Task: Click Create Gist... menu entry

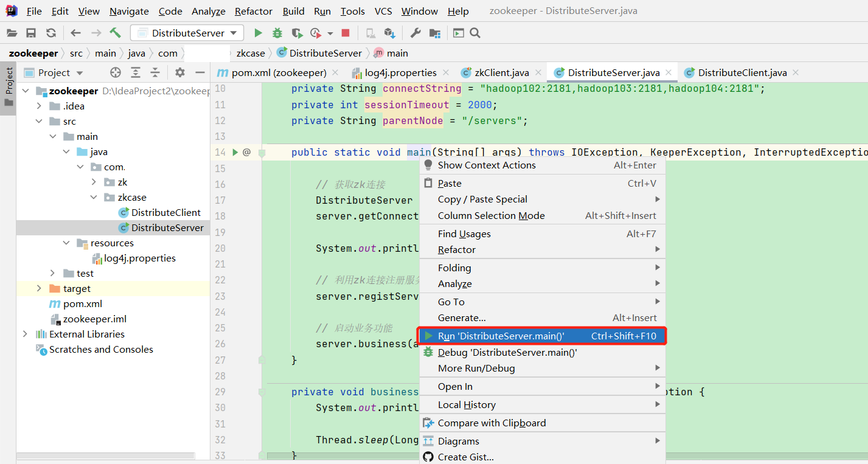Action: point(541,457)
